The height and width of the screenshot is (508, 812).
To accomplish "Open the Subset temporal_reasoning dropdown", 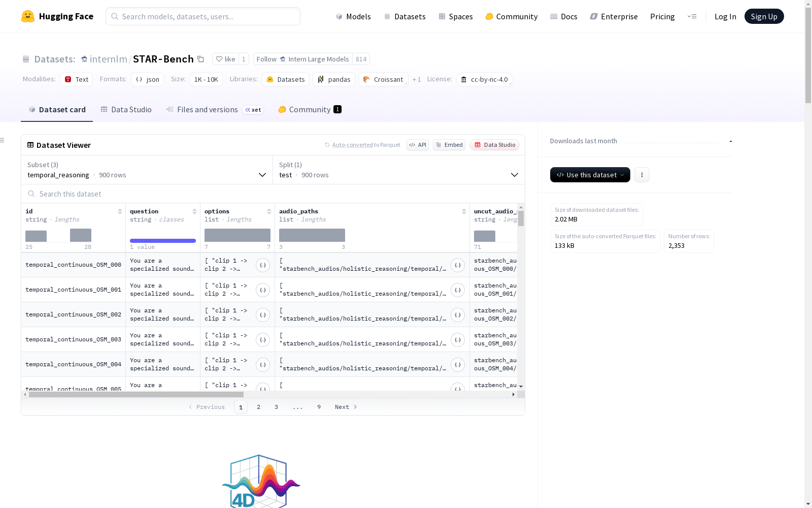I will pyautogui.click(x=147, y=170).
